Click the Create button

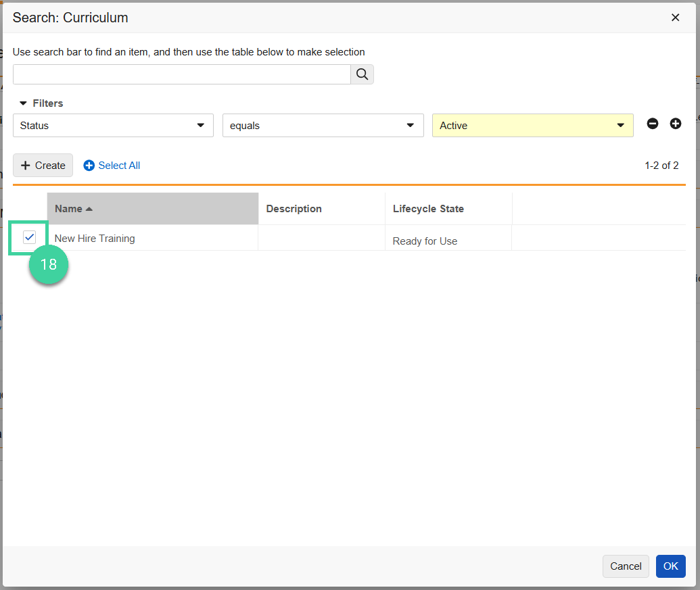(43, 165)
